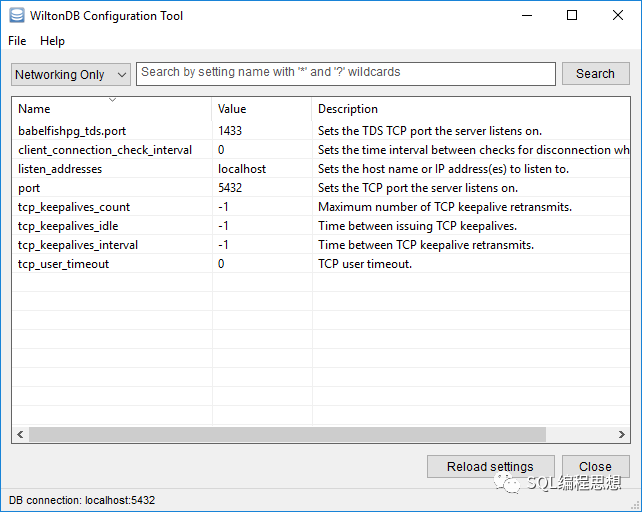642x512 pixels.
Task: Click the listen_addresses value localhost
Action: [x=242, y=169]
